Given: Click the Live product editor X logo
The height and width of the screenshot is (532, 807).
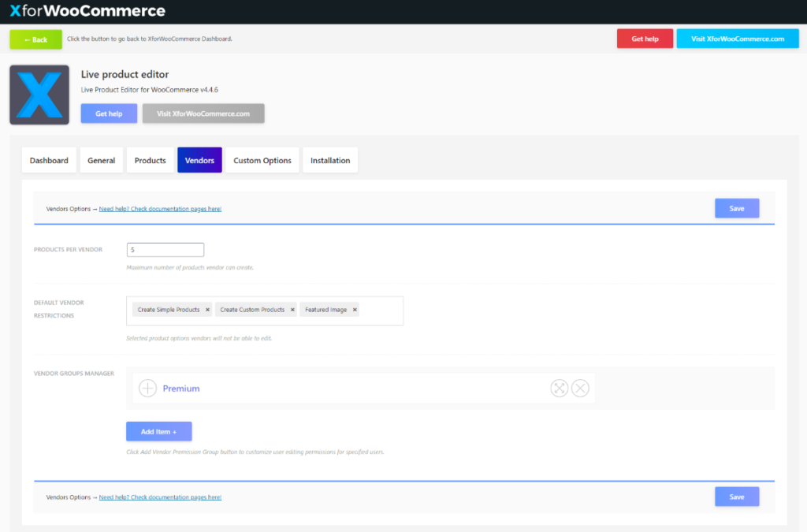Looking at the screenshot, I should pyautogui.click(x=39, y=95).
